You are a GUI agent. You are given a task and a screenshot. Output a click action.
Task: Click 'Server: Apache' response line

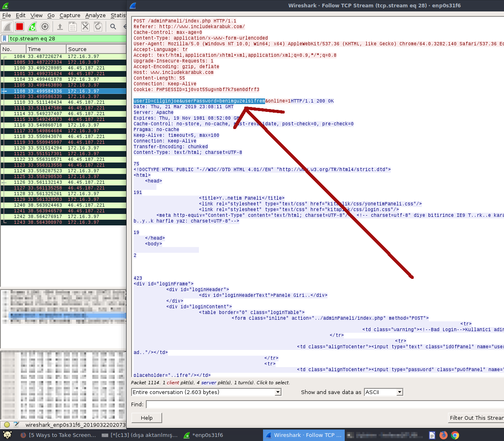click(154, 112)
